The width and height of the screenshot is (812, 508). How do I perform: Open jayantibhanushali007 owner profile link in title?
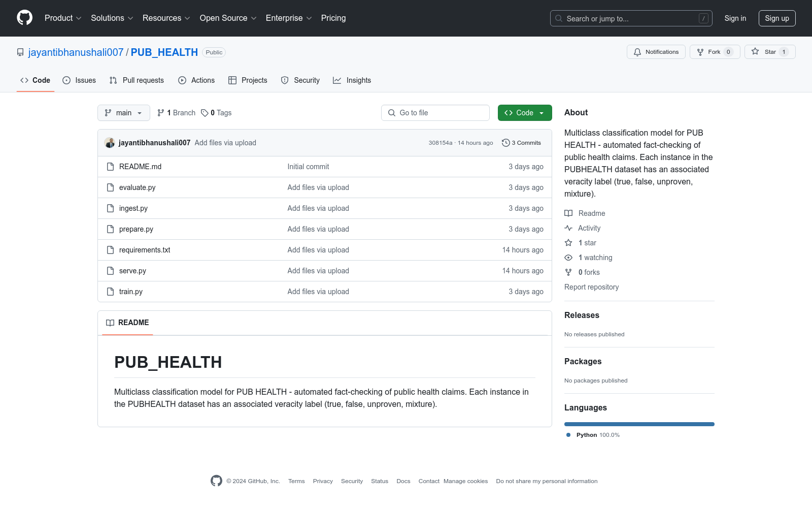76,52
